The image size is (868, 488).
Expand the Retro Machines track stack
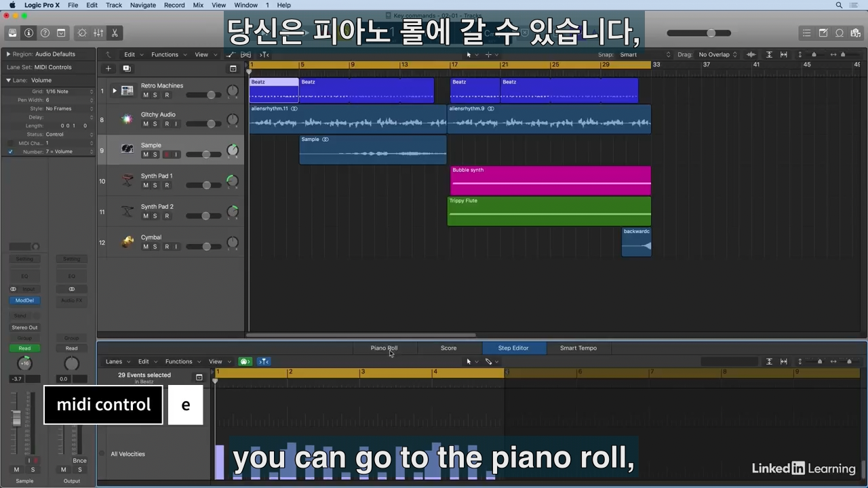click(x=114, y=90)
